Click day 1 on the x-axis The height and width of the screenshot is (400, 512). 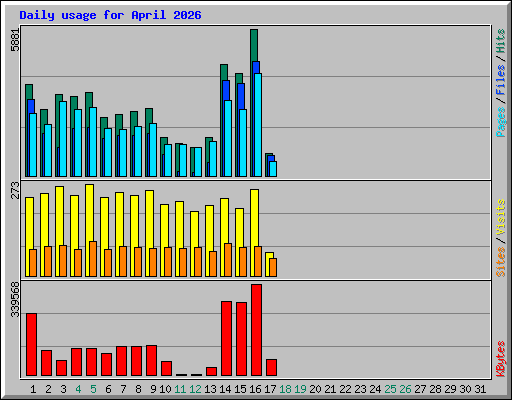click(x=33, y=389)
